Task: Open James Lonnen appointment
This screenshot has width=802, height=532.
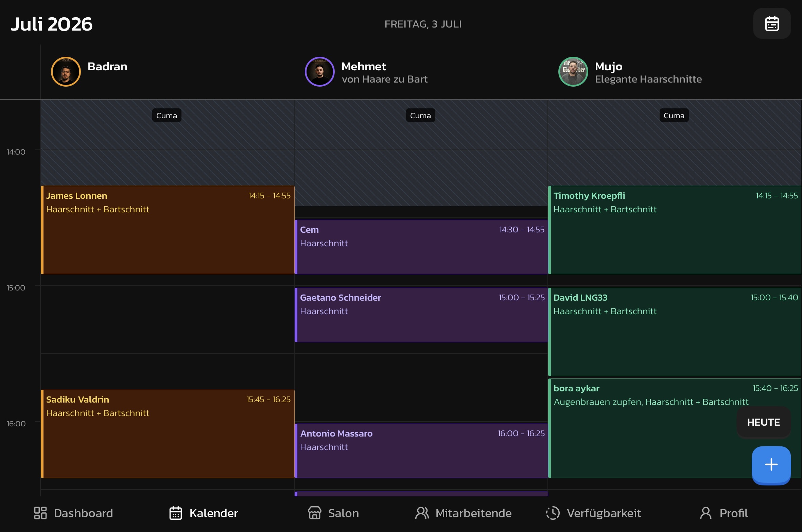Action: point(168,230)
